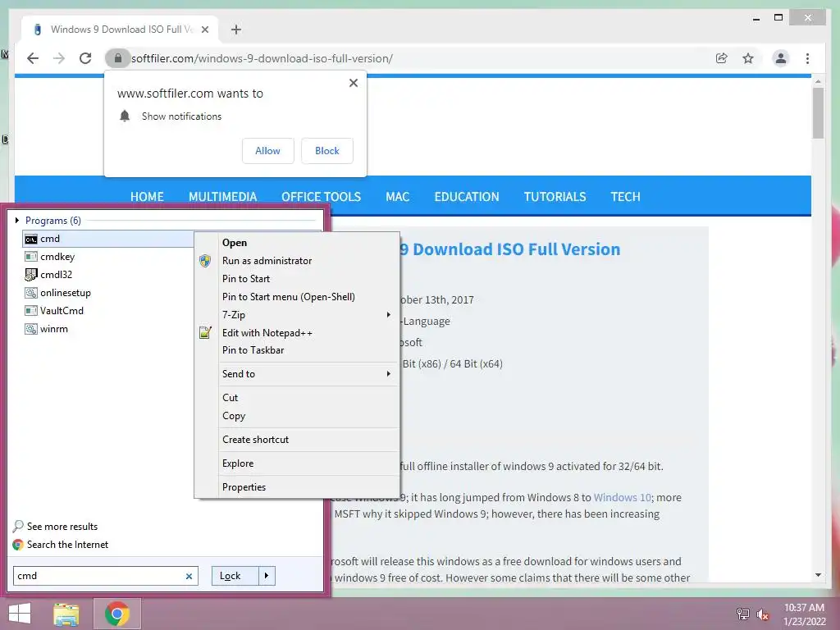Click the Download ISO Full Version heading

pos(510,249)
